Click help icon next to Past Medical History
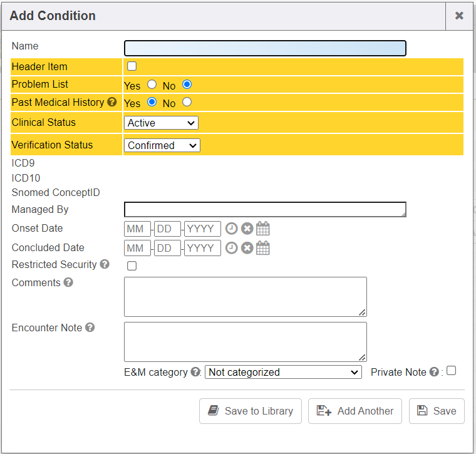 [112, 102]
